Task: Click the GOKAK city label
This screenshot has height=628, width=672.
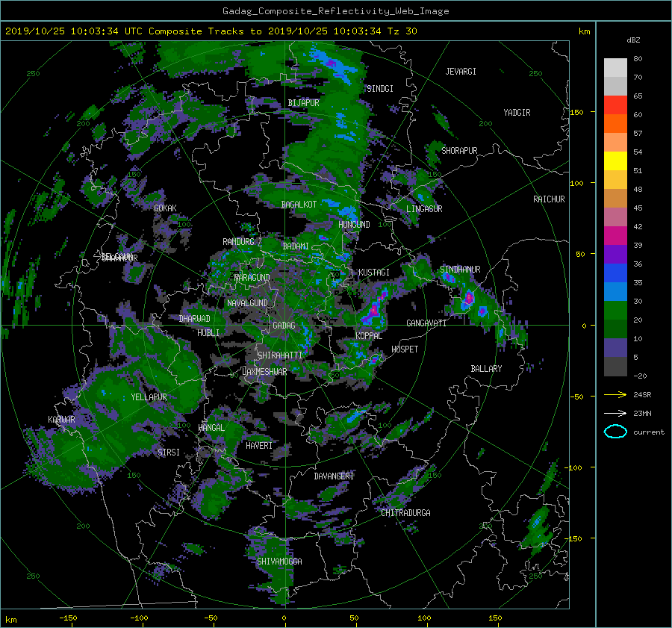Action: click(166, 208)
